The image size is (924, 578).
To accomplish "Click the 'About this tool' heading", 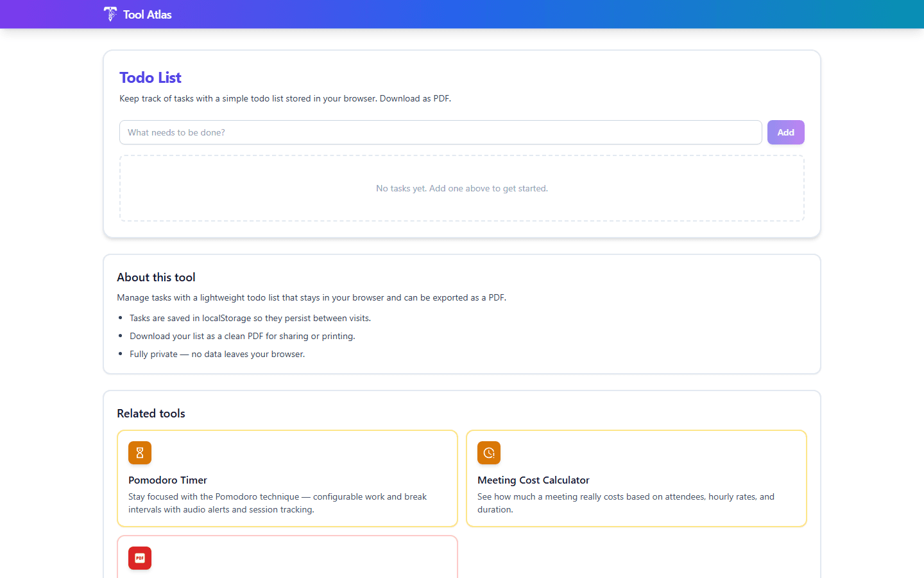I will click(x=156, y=277).
